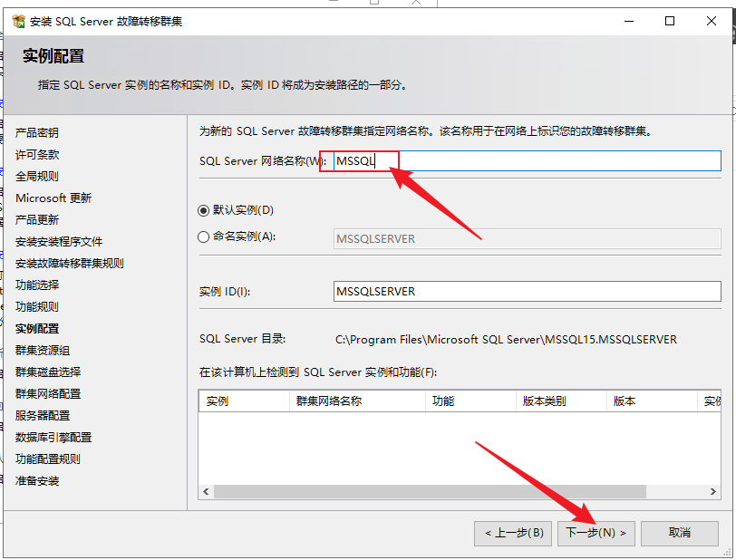Select the 准备安装 step in sidebar

(37, 481)
